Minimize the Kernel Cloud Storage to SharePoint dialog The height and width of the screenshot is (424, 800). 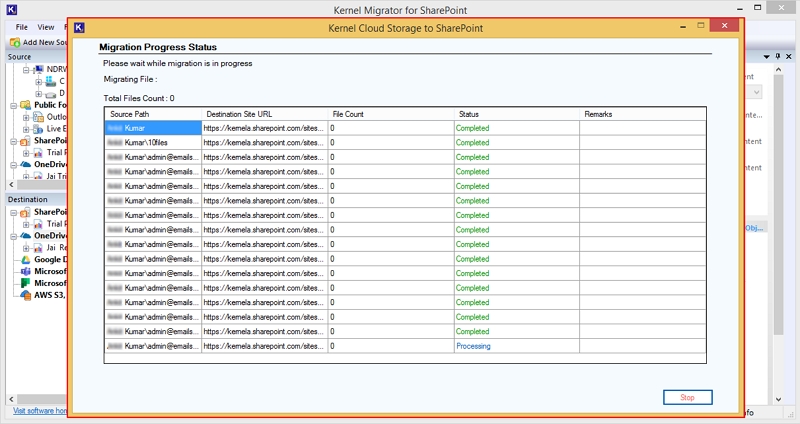[683, 26]
